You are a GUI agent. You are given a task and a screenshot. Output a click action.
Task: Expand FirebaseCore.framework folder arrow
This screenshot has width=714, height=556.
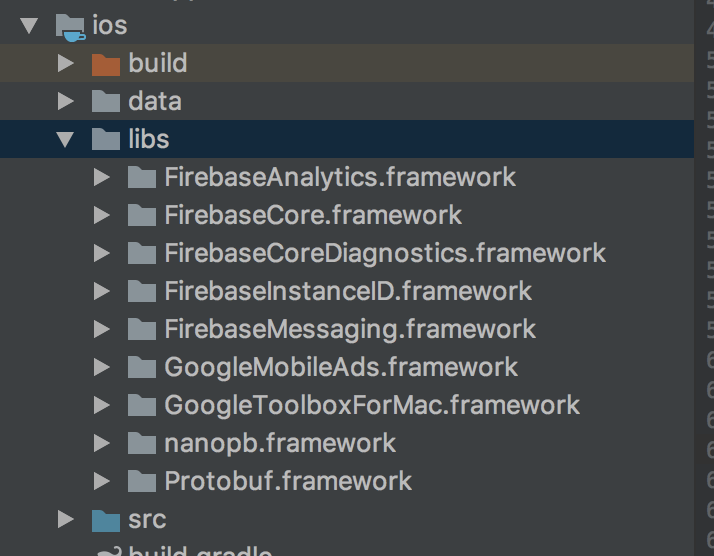[101, 215]
